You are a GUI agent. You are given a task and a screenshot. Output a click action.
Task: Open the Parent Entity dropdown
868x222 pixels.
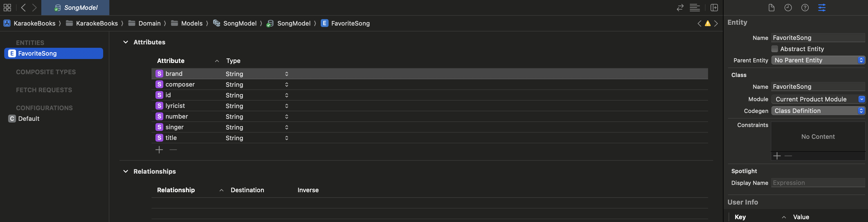(x=818, y=60)
